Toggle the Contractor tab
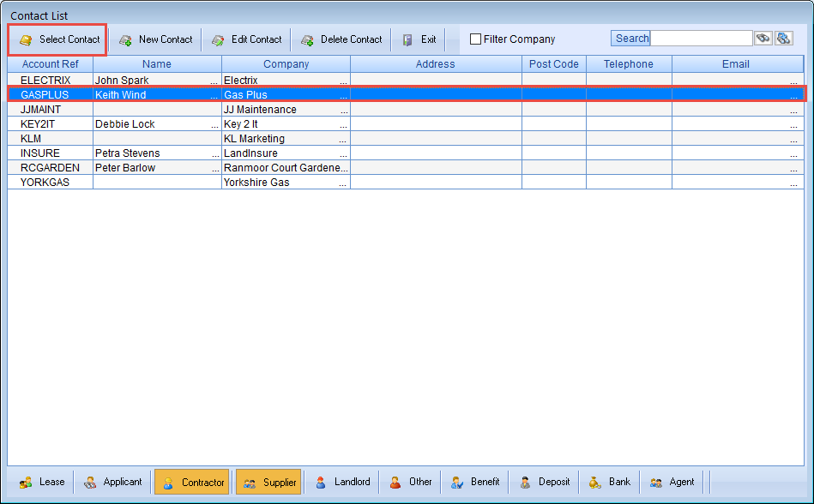Viewport: 814px width, 504px height. point(191,483)
